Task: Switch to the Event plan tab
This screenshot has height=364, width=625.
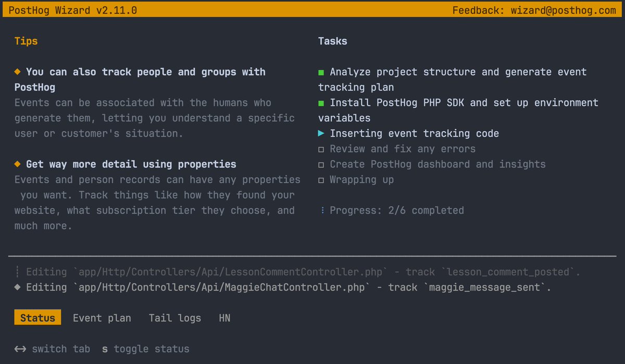Action: 102,318
